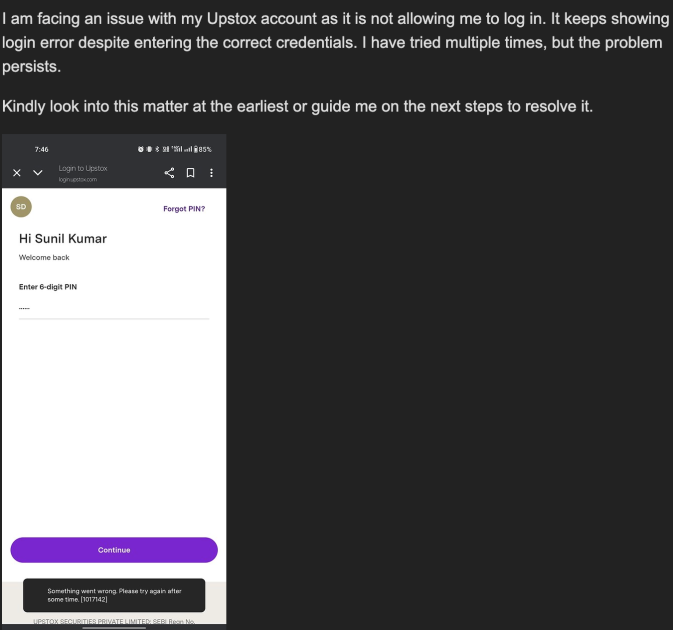The image size is (673, 630).
Task: Click the 'Hi Sunil Kumar' greeting heading
Action: 63,239
